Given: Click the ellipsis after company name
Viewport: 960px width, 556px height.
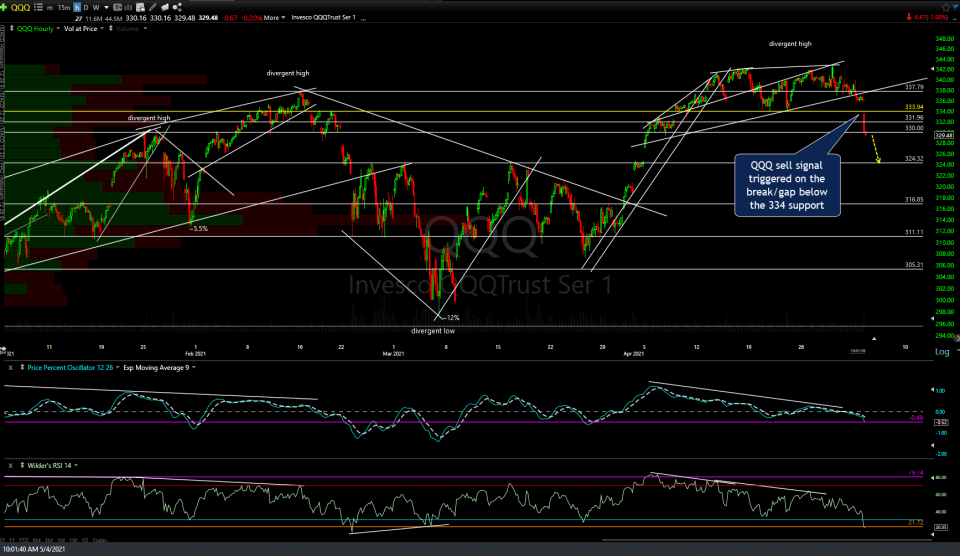Looking at the screenshot, I should pyautogui.click(x=364, y=18).
